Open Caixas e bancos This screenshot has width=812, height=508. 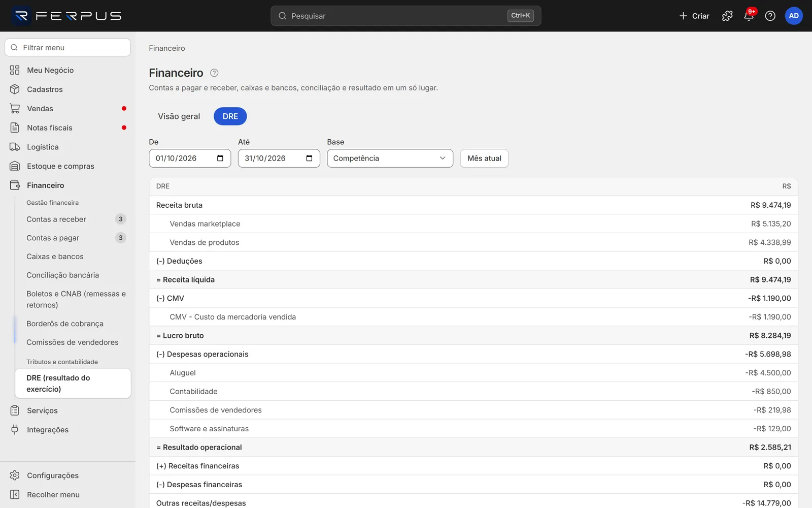click(x=73, y=257)
